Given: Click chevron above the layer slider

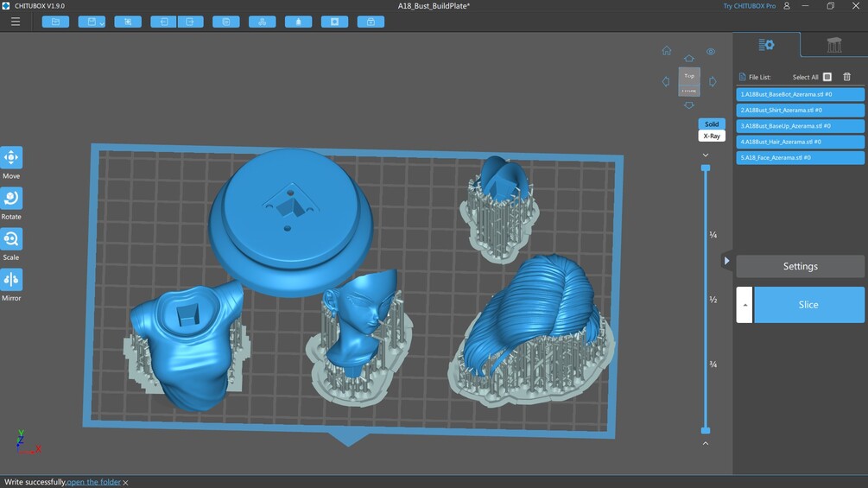Looking at the screenshot, I should click(706, 155).
